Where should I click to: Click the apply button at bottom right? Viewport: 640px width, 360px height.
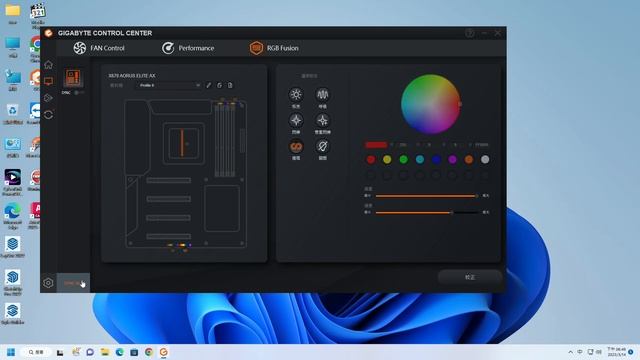click(470, 277)
